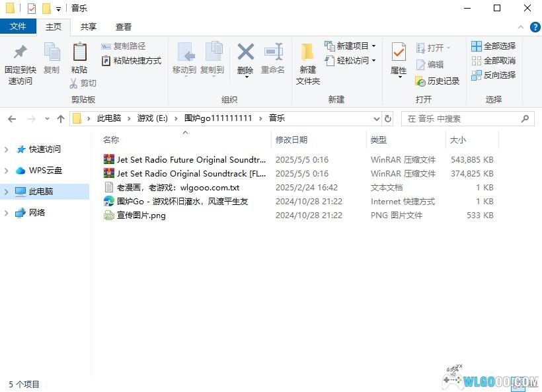
Task: Select Network (网络) in navigation pane
Action: [x=37, y=213]
